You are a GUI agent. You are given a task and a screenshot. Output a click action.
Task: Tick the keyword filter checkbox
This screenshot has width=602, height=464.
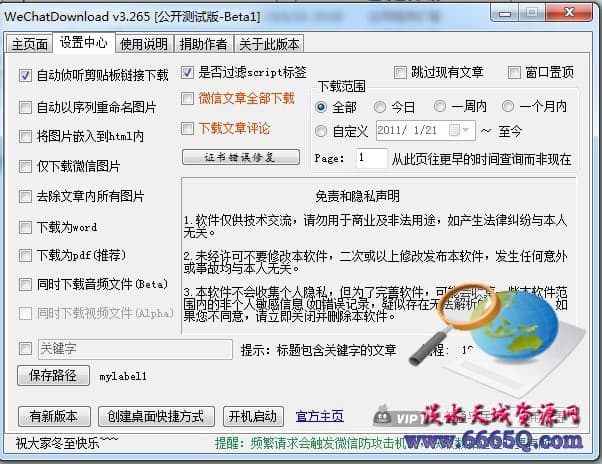click(25, 349)
